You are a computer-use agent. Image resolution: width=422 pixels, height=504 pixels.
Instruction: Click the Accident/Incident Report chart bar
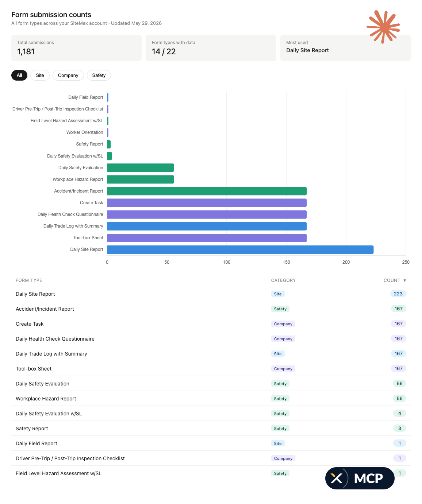[x=207, y=191]
